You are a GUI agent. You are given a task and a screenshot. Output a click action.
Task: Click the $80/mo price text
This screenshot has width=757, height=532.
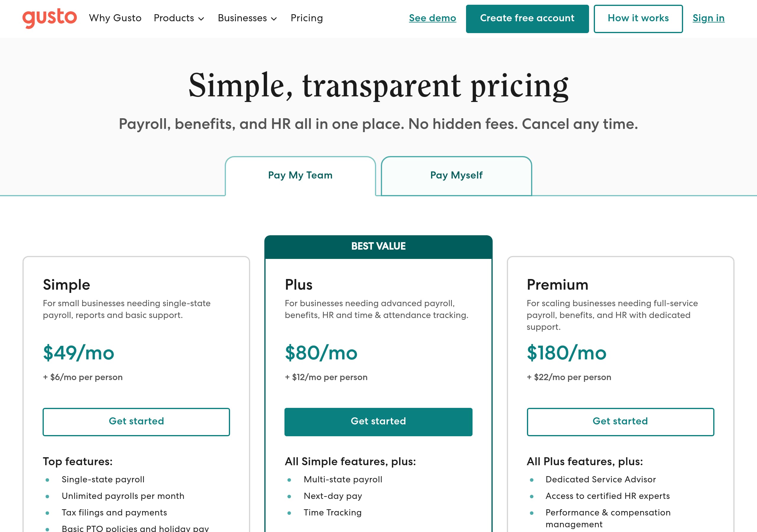321,353
